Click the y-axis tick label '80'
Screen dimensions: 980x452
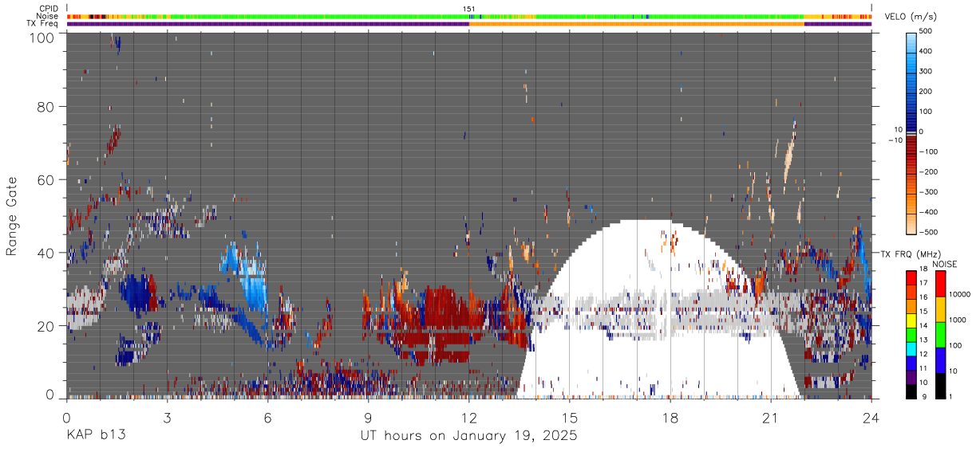pyautogui.click(x=46, y=107)
